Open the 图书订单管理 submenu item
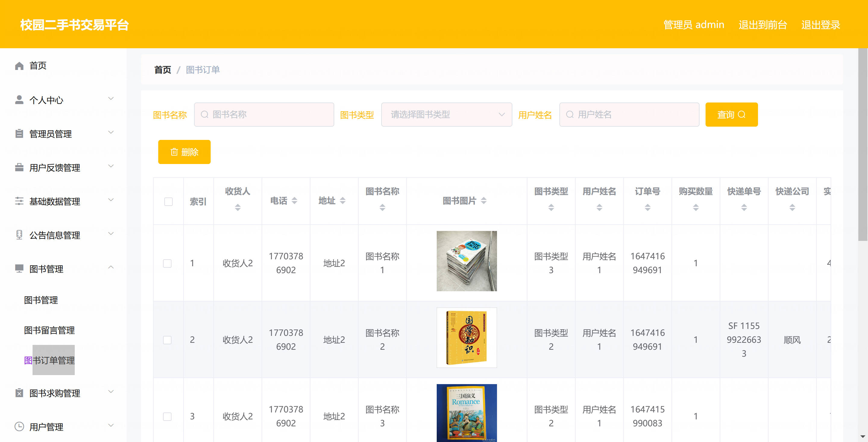 point(49,360)
